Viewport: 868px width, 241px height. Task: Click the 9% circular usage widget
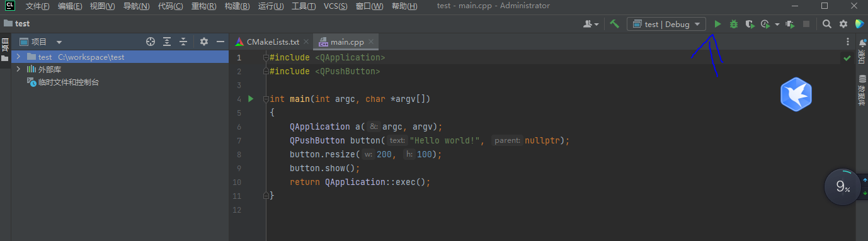tap(843, 187)
